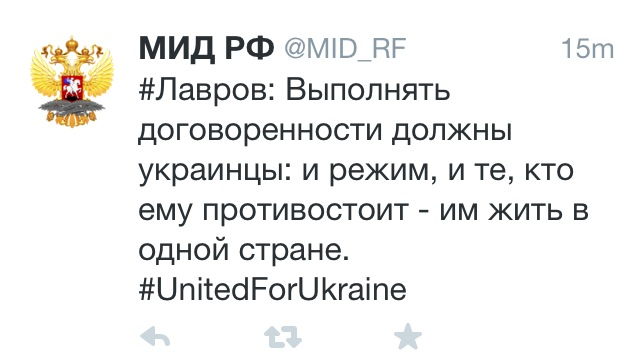Open the МИД РФ display name

[206, 49]
